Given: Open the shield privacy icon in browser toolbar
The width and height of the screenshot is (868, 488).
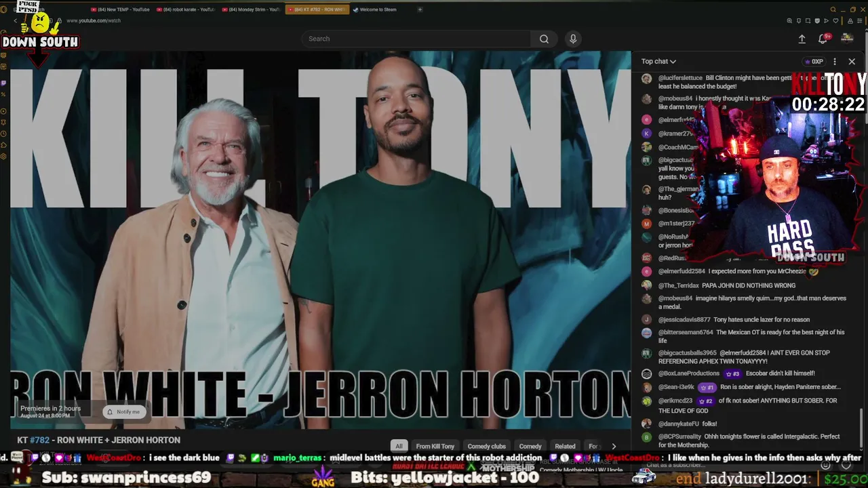Looking at the screenshot, I should click(x=816, y=21).
